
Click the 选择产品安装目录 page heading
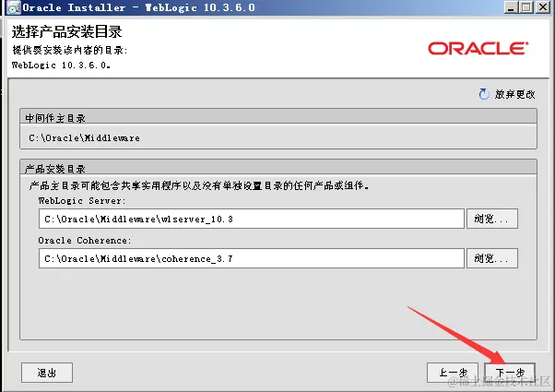[x=67, y=32]
